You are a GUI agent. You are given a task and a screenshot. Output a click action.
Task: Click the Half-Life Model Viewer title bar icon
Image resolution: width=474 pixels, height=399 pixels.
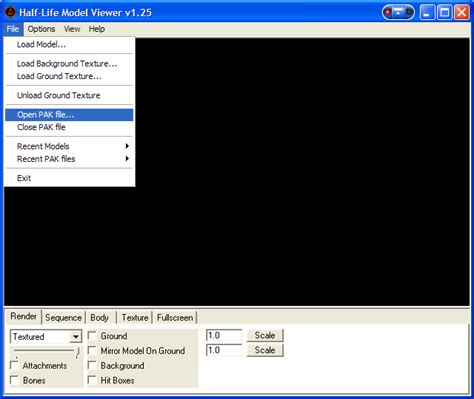pos(10,12)
